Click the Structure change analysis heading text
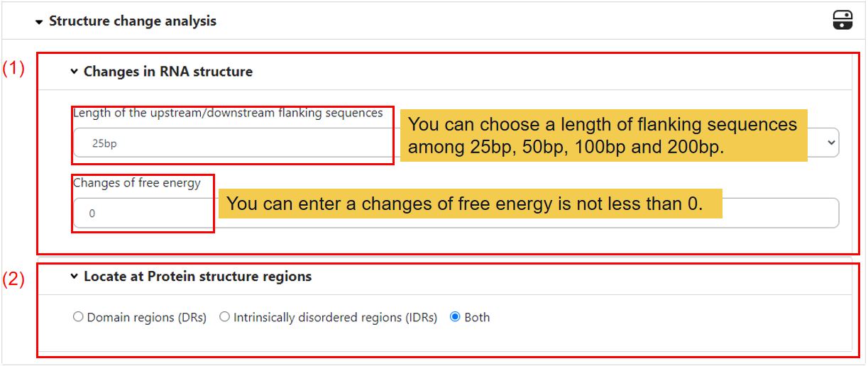868x366 pixels. [x=132, y=21]
